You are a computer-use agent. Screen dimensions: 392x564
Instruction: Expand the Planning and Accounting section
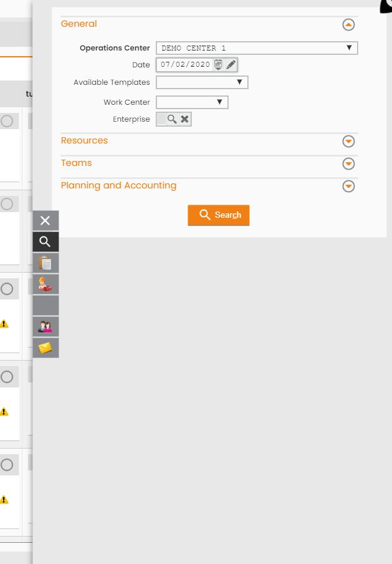click(x=348, y=187)
